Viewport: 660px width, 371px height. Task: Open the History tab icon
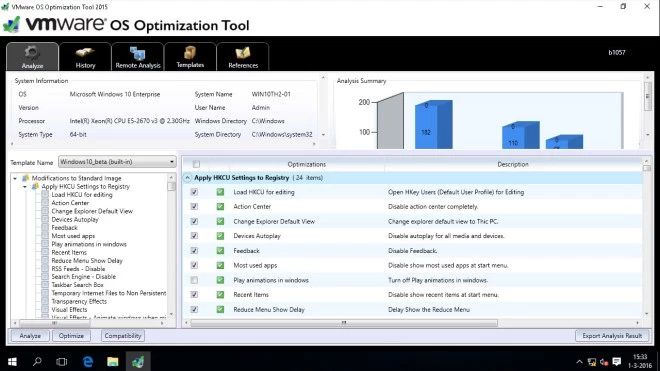(85, 53)
